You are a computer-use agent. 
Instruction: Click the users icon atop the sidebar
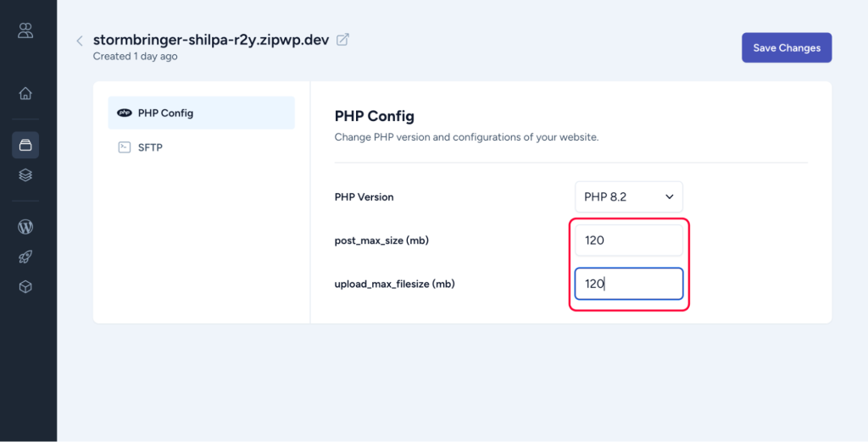coord(25,31)
